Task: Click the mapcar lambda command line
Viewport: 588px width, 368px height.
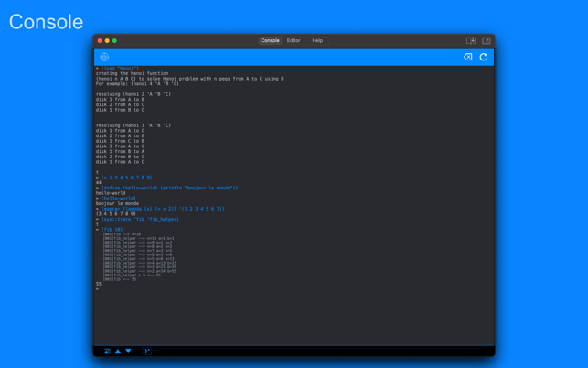Action: click(x=163, y=209)
